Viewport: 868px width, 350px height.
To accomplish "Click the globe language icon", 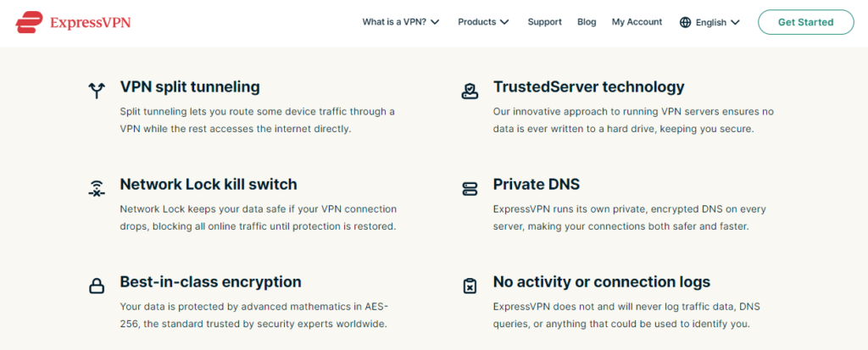I will [x=685, y=22].
